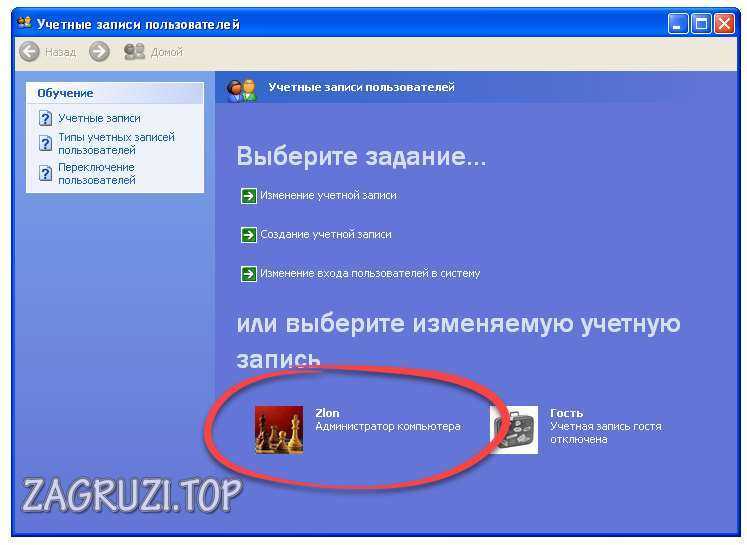Select the Zlon chess account picture
This screenshot has height=545, width=747.
click(x=279, y=430)
